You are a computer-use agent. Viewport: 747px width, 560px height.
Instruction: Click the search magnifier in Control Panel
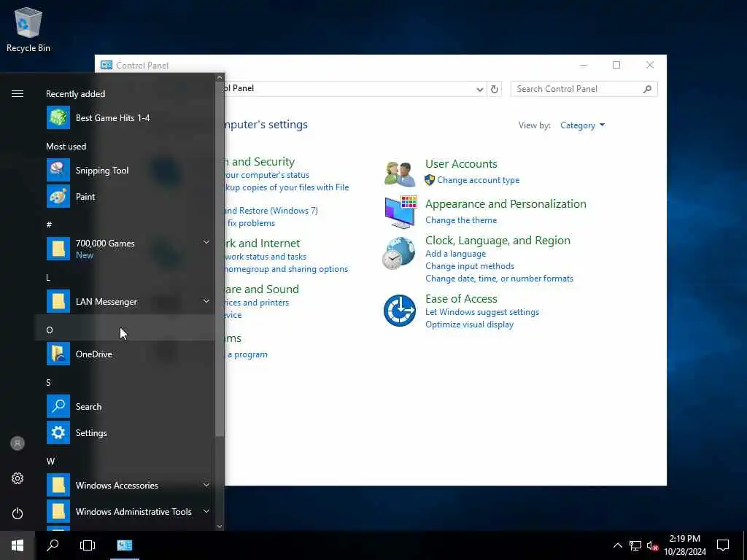pyautogui.click(x=647, y=89)
